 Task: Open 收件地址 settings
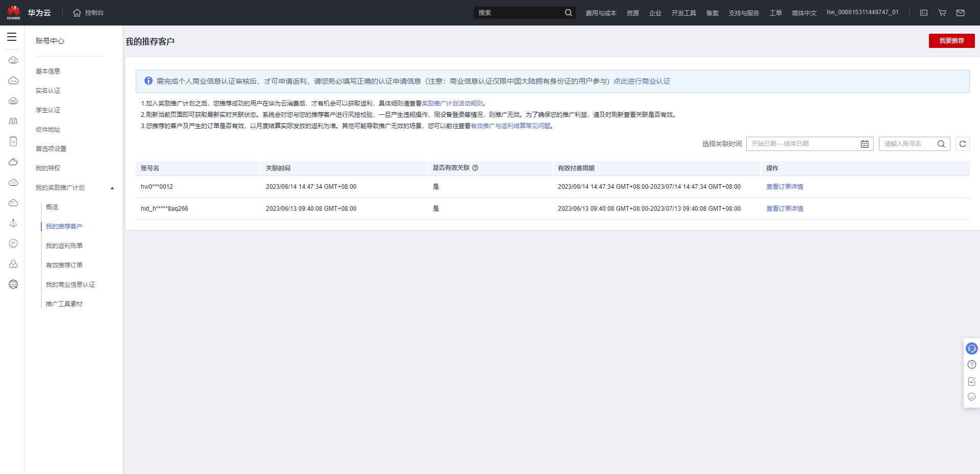click(x=48, y=130)
